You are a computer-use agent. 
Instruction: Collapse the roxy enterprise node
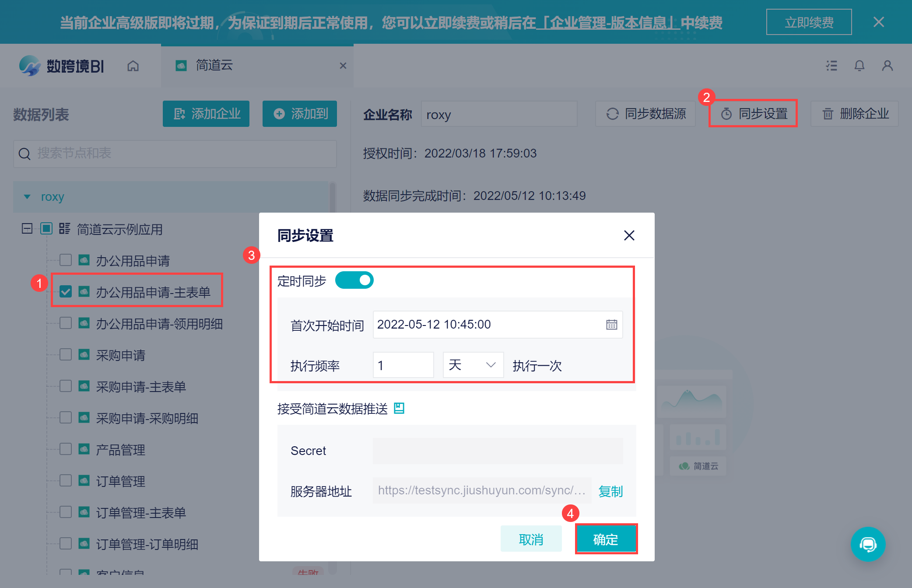click(27, 197)
